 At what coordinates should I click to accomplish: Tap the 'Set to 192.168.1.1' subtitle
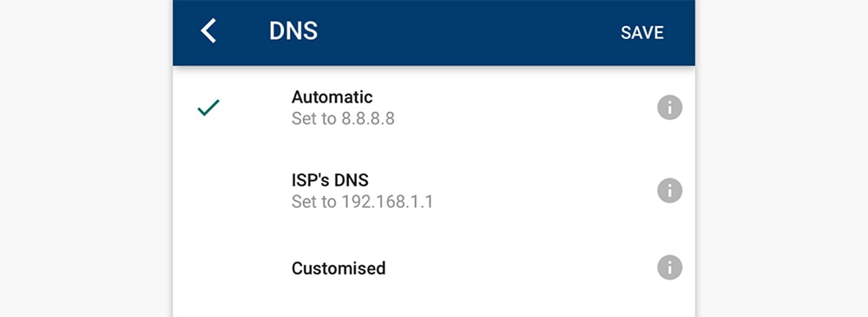pos(362,201)
